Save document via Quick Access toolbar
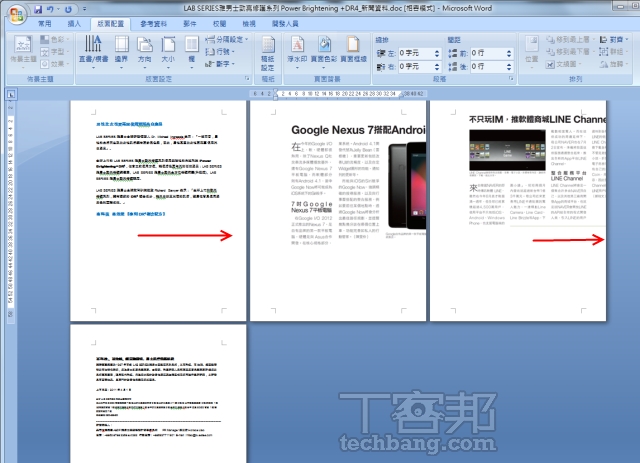 37,8
